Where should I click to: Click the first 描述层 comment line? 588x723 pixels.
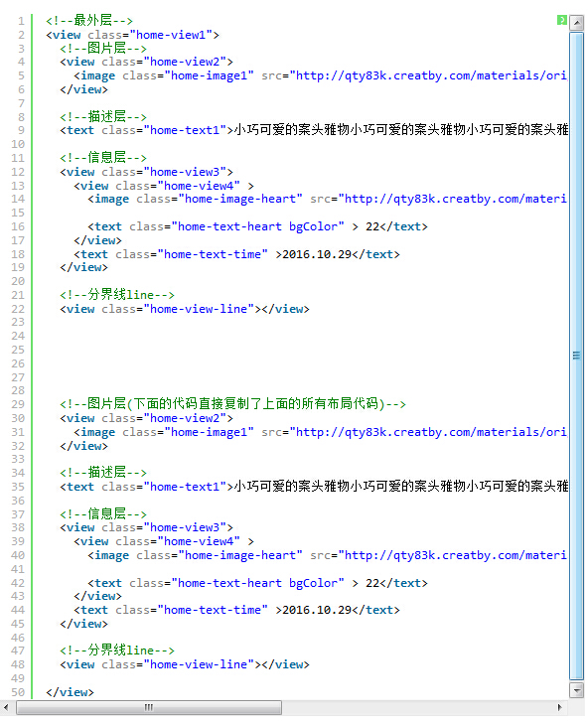[x=103, y=116]
